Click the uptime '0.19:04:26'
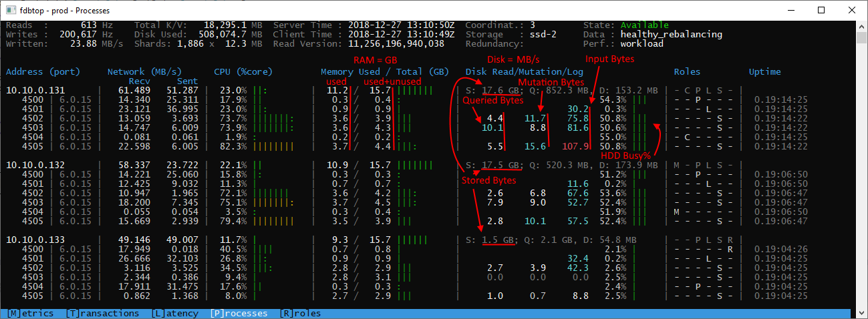The height and width of the screenshot is (319, 868). coord(780,249)
